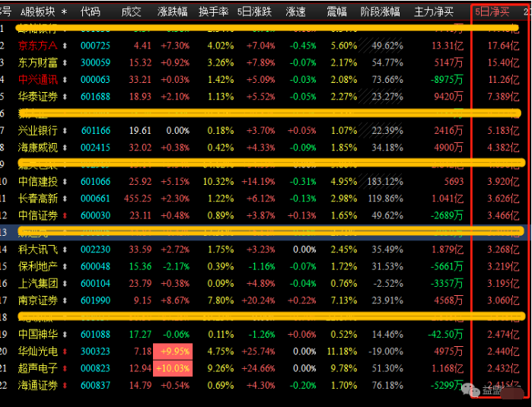Viewport: 532px width, 407px height.
Task: Click the 主力净买 column header
Action: pyautogui.click(x=434, y=11)
